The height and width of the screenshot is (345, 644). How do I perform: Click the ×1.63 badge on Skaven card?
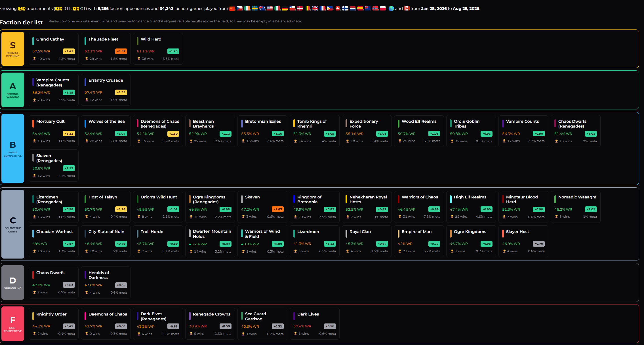pyautogui.click(x=278, y=209)
